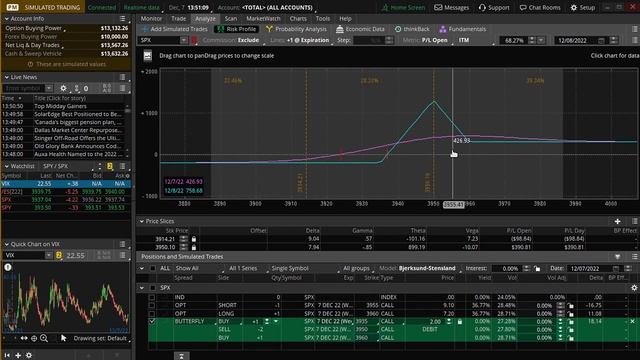
Task: Add a gadget with the sidebar plus icon
Action: pos(18,355)
